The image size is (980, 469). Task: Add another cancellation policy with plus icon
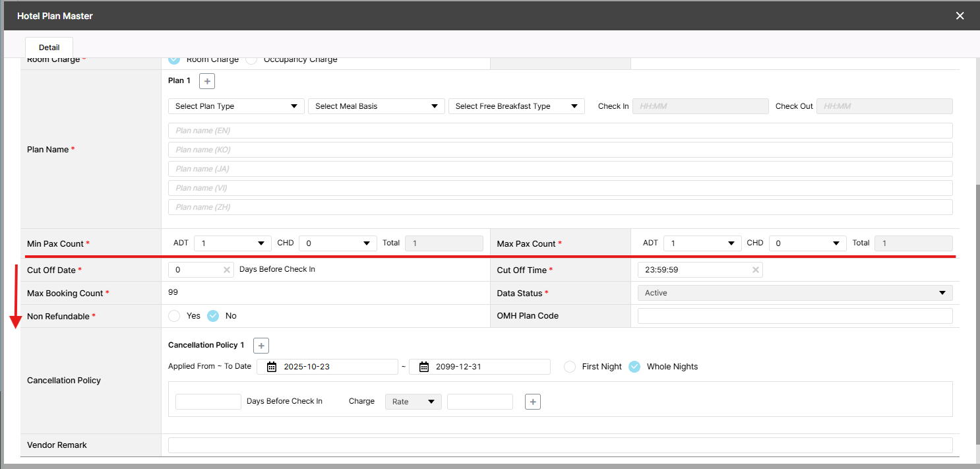(x=261, y=346)
